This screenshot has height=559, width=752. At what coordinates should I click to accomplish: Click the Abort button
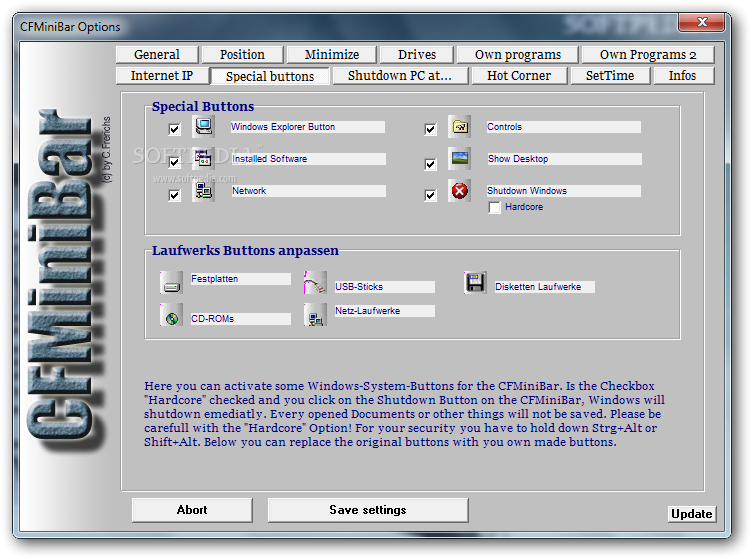coord(192,510)
